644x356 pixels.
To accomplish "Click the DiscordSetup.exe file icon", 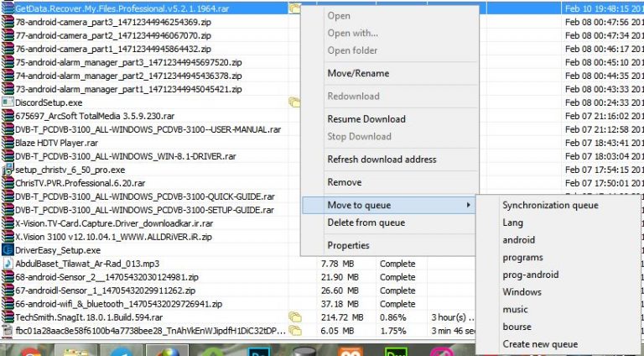I will point(8,102).
